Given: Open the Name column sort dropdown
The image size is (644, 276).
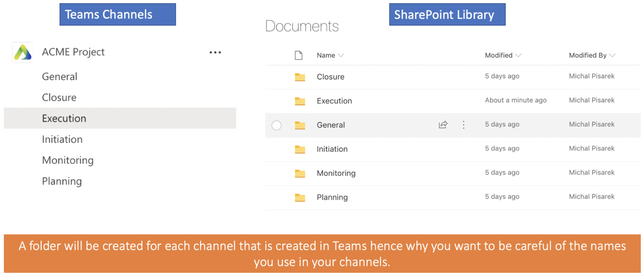Looking at the screenshot, I should point(342,55).
